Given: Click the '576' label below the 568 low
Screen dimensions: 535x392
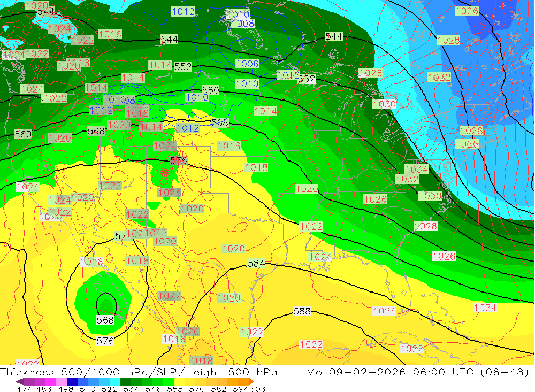Looking at the screenshot, I should click(105, 341).
